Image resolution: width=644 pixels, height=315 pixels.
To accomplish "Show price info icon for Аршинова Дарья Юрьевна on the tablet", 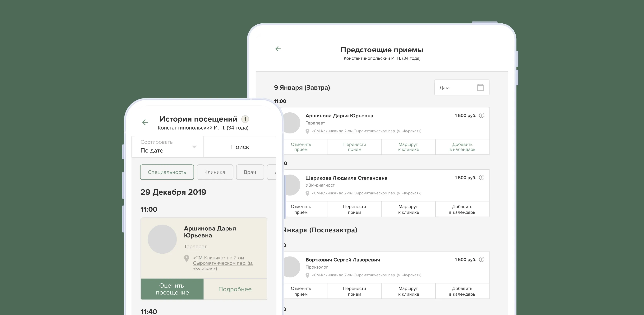I will coord(481,115).
